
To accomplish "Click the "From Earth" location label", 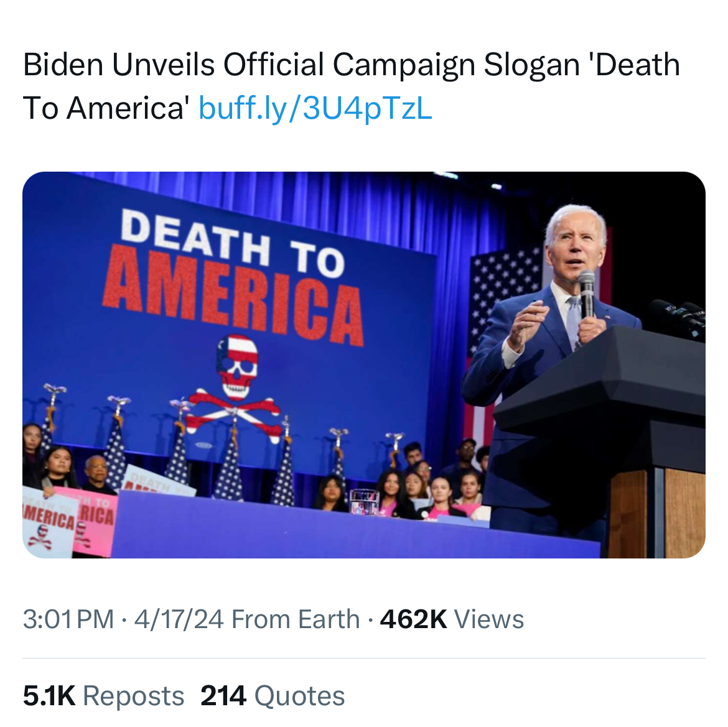I will click(296, 619).
